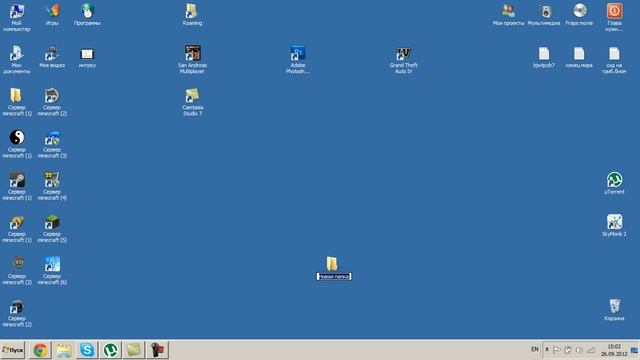The image size is (640, 360).
Task: Select the Camtasia Studio 7 shortcut
Action: (x=192, y=96)
